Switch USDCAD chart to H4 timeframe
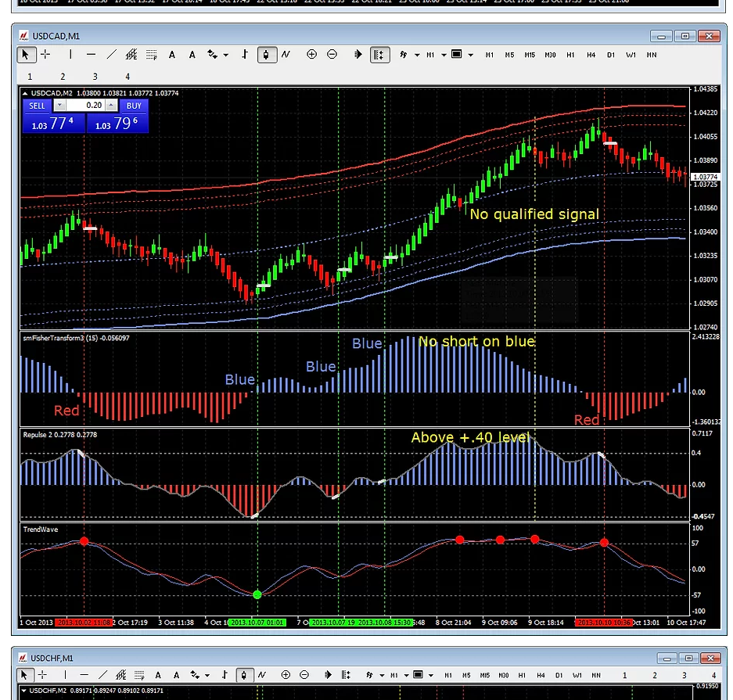This screenshot has width=733, height=700. pyautogui.click(x=591, y=55)
